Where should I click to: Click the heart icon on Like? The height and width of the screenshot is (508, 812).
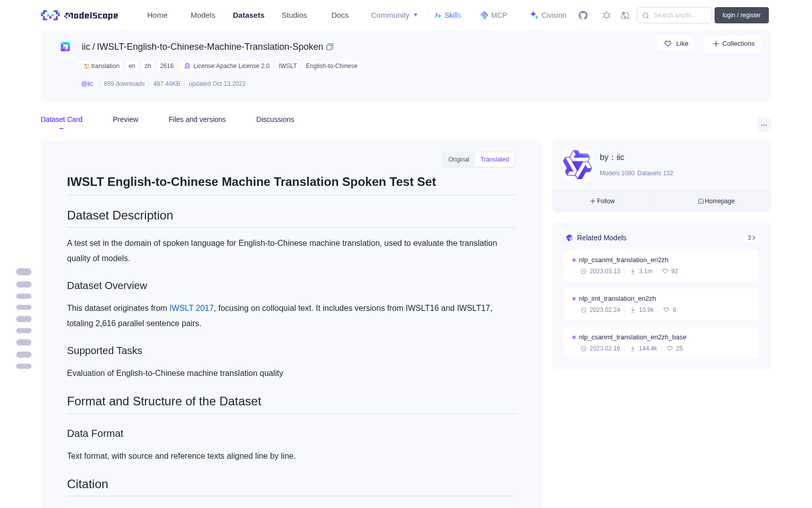pyautogui.click(x=668, y=44)
